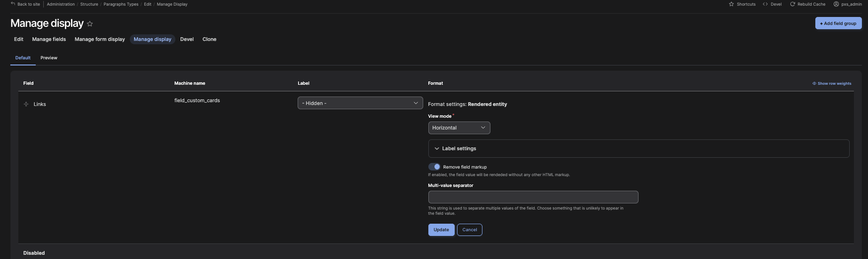Click the Back to site arrow icon
Image resolution: width=868 pixels, height=259 pixels.
point(13,4)
